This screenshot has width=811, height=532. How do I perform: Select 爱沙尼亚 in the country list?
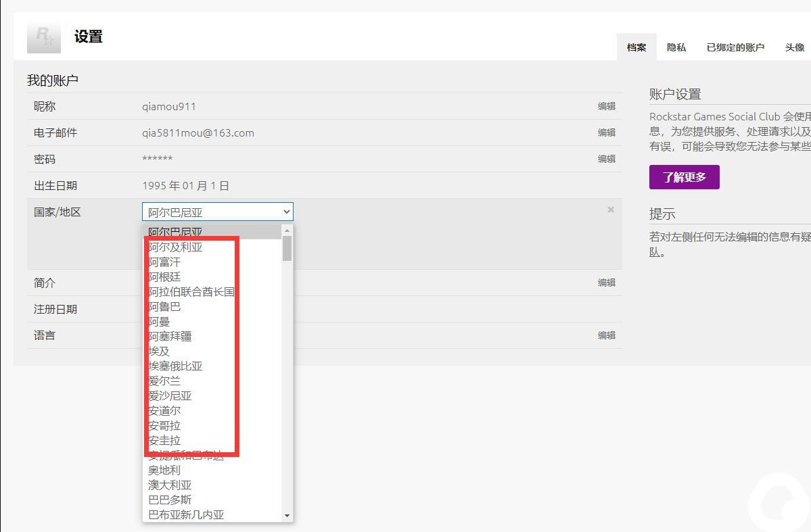coord(212,395)
